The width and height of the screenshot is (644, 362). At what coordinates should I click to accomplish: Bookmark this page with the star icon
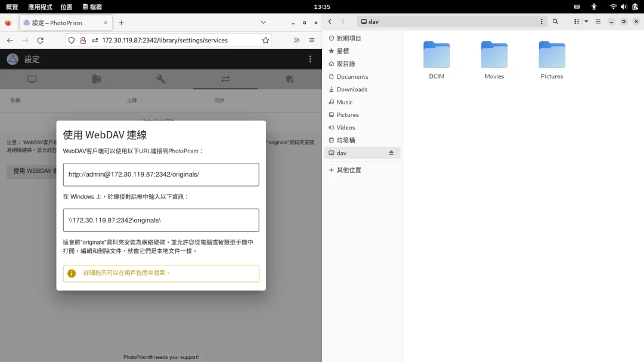point(265,41)
